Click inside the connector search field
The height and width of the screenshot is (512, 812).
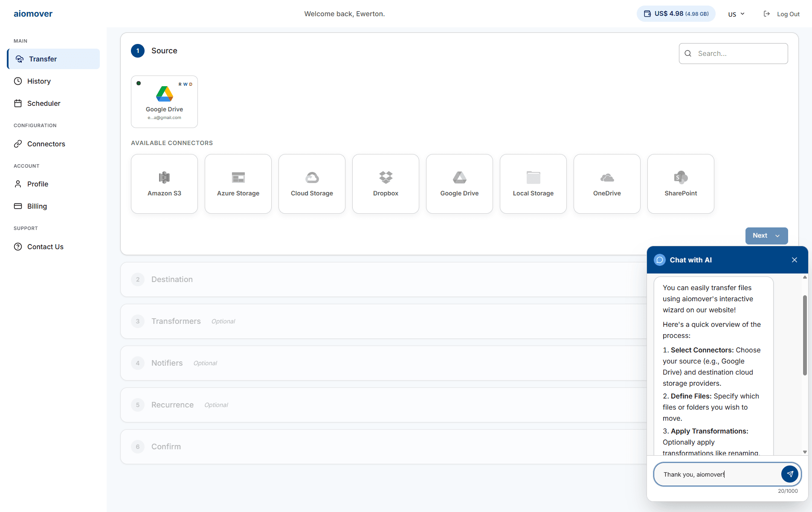(733, 53)
